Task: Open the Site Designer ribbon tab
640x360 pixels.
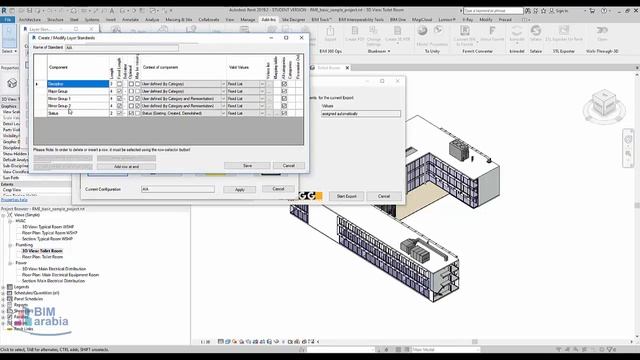Action: 293,20
